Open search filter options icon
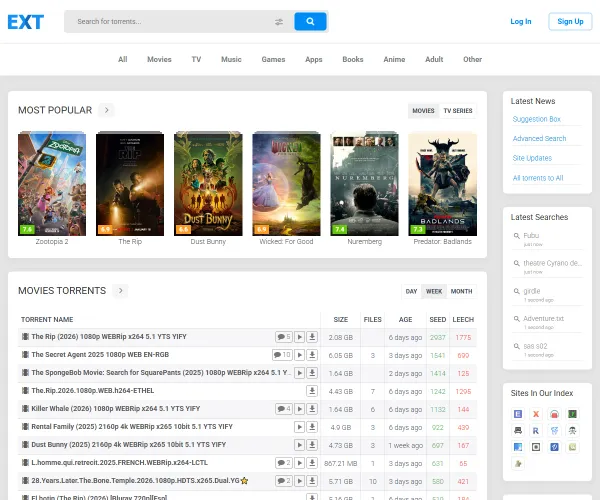Screen dimensions: 600x500 pos(279,21)
